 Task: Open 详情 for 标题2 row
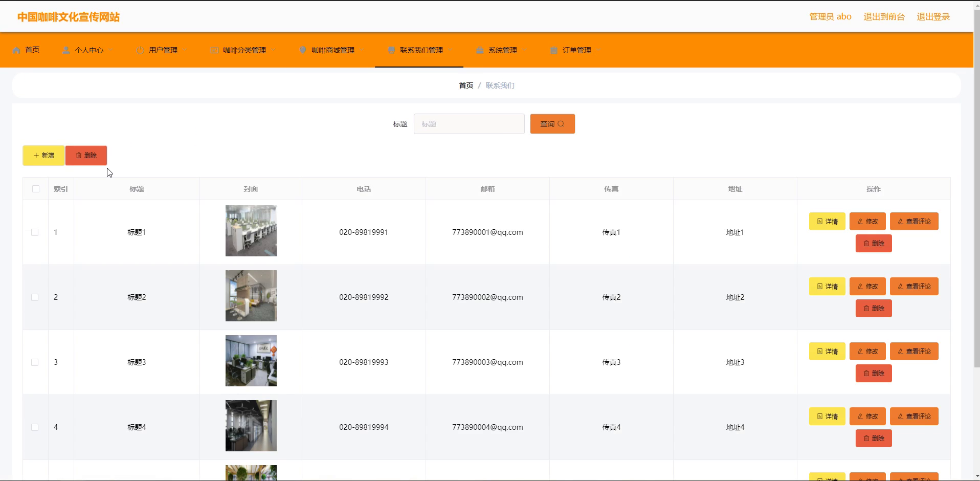pos(827,287)
